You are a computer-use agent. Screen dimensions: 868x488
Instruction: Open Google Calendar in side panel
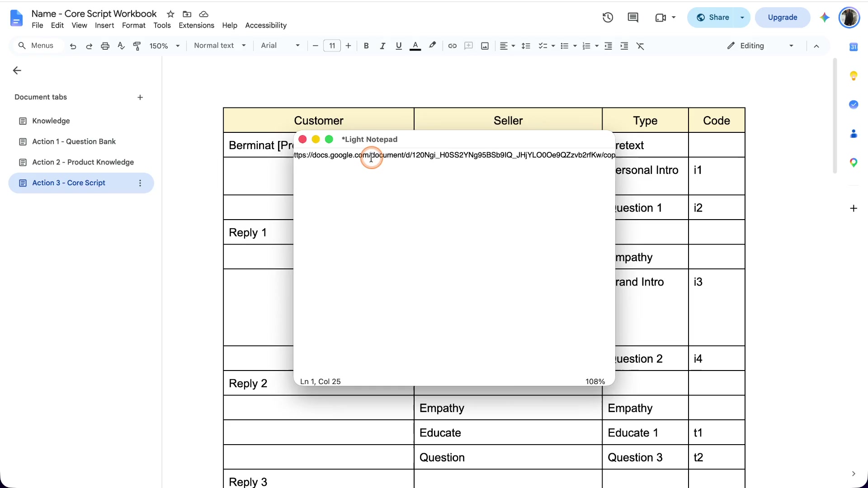coord(854,47)
